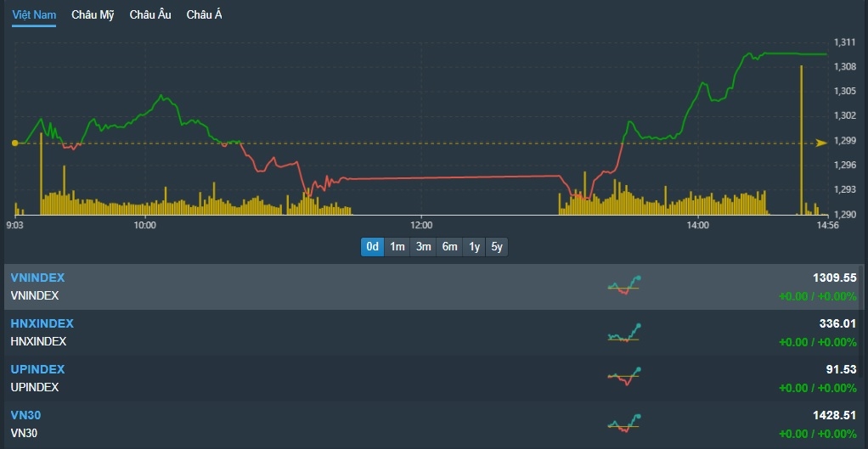Open the HNXINDEX sparkline mini chart
868x449 pixels.
(624, 333)
